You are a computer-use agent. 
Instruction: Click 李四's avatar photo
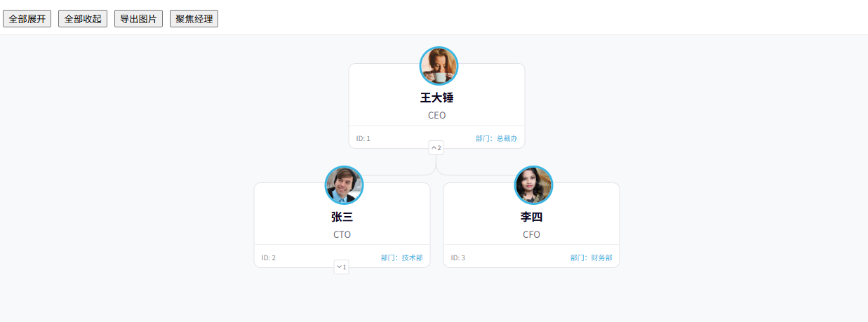click(533, 185)
